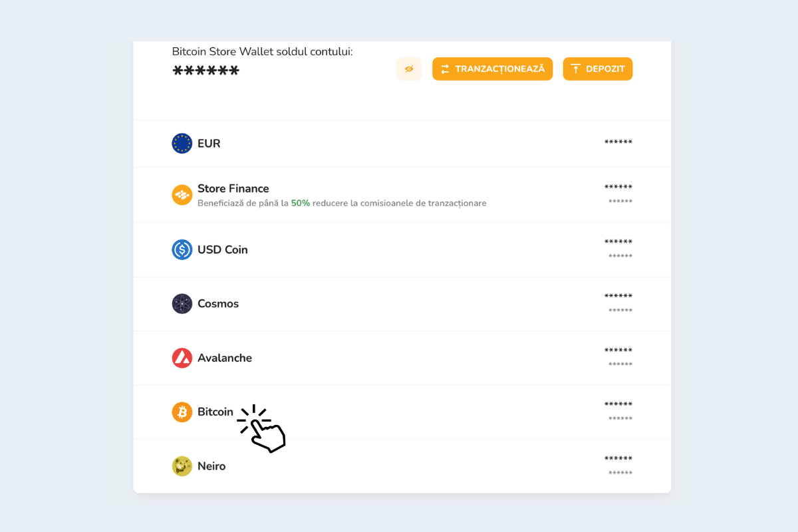The image size is (798, 532).
Task: Click the swap arrows icon on Tranzacționează
Action: tap(444, 68)
